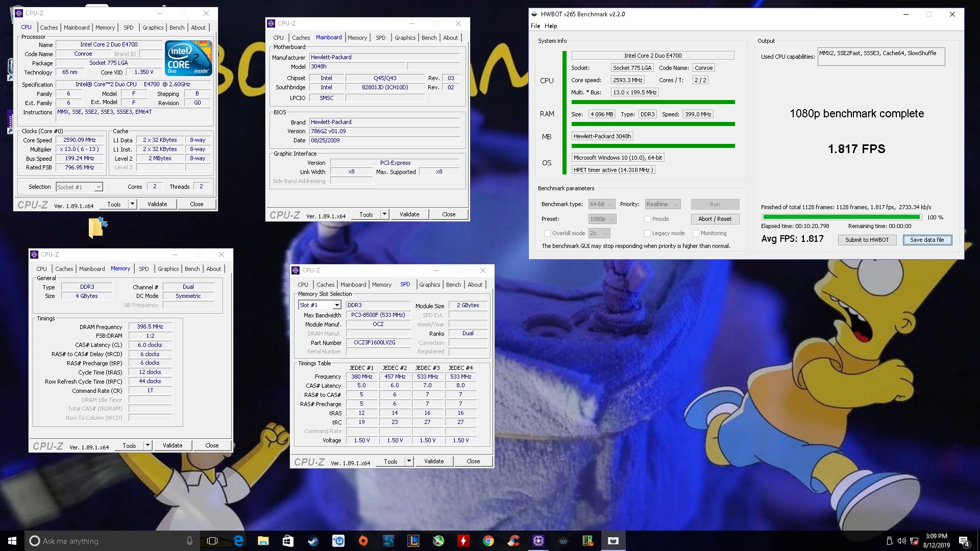Open Microsoft Store from the taskbar
Viewport: 980px width, 551px height.
pos(288,541)
